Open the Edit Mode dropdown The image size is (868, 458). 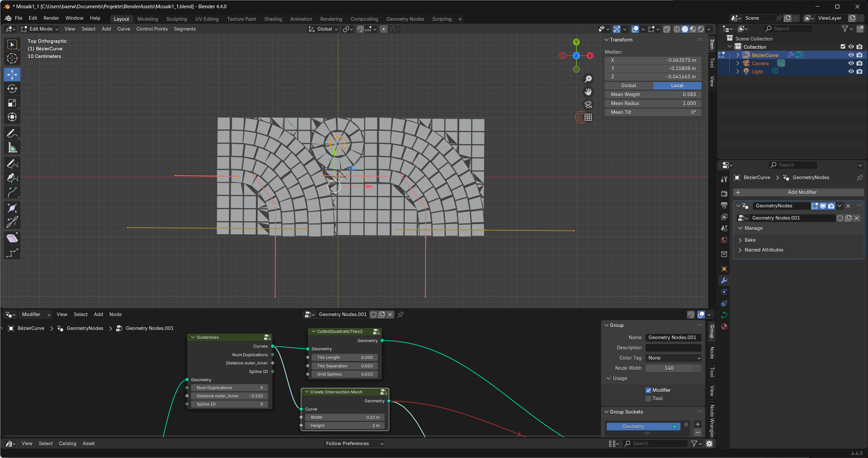tap(40, 29)
